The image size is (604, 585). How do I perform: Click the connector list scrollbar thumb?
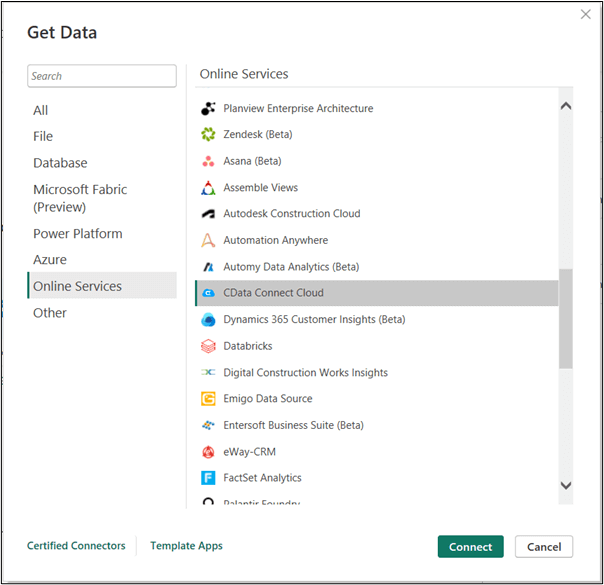tap(566, 318)
